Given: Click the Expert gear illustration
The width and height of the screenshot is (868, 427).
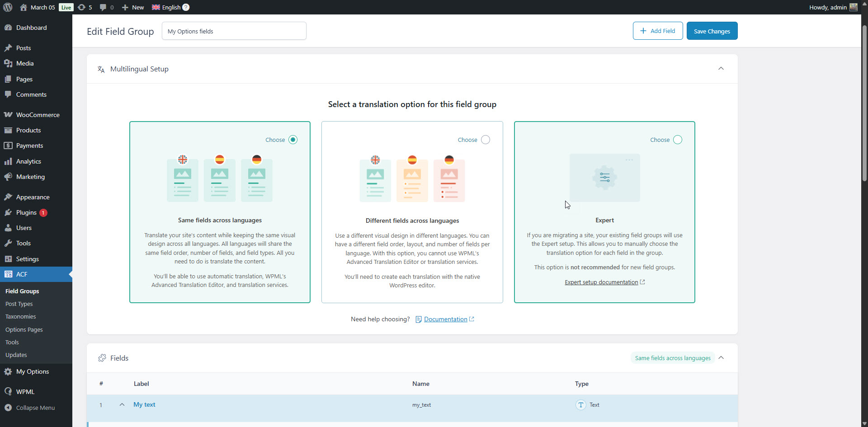Looking at the screenshot, I should tap(604, 178).
